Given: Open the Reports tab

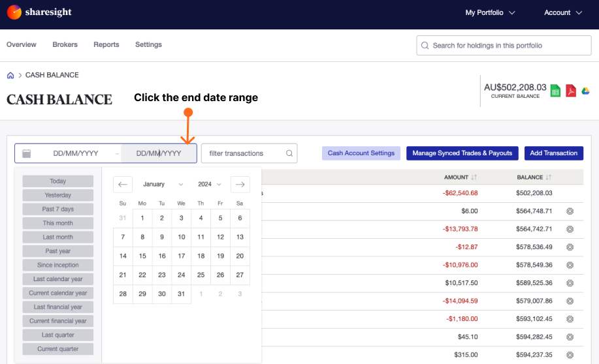Looking at the screenshot, I should click(x=106, y=44).
